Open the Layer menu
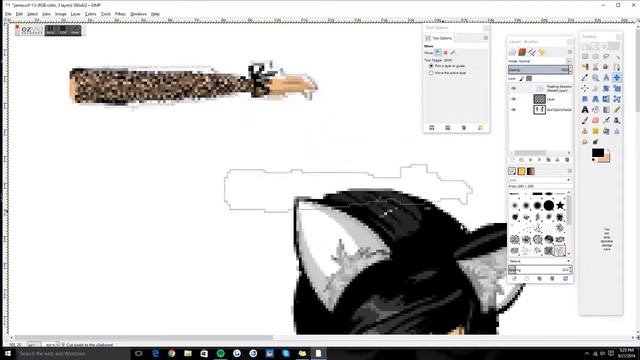 click(76, 14)
